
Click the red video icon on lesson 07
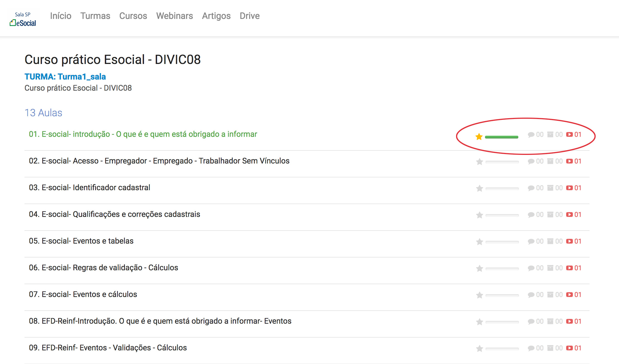[569, 295]
